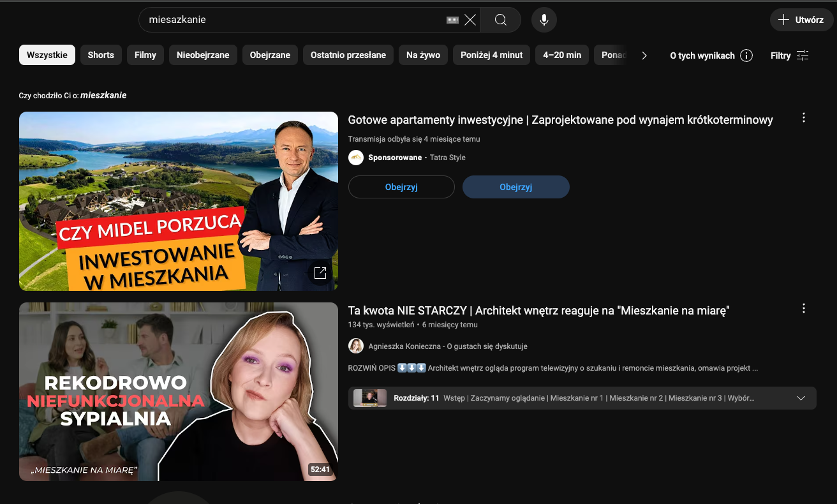The image size is (837, 504).
Task: Expand the Rozdziały chapters list chevron
Action: click(801, 397)
